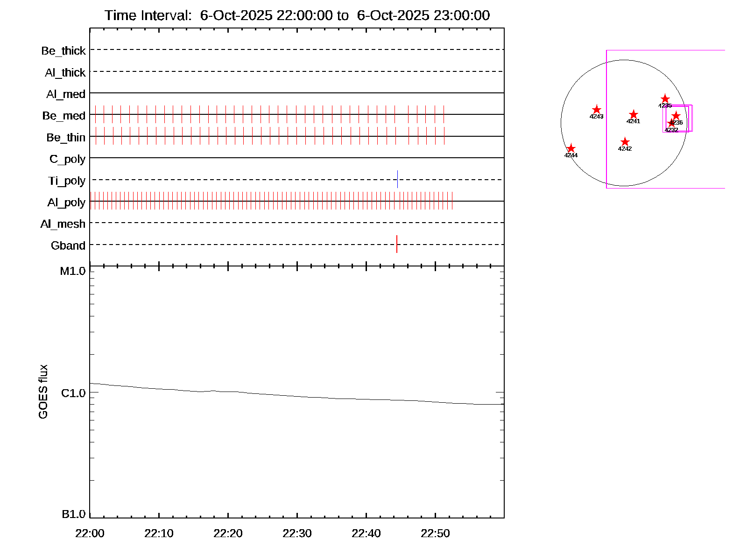Click the GOES flux axis title

click(x=43, y=392)
